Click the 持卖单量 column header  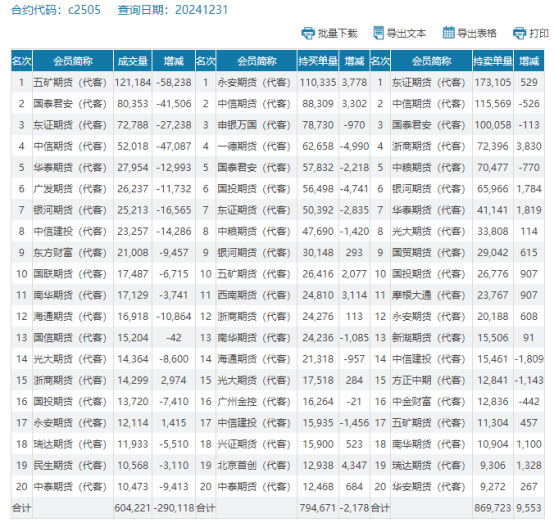(x=493, y=61)
